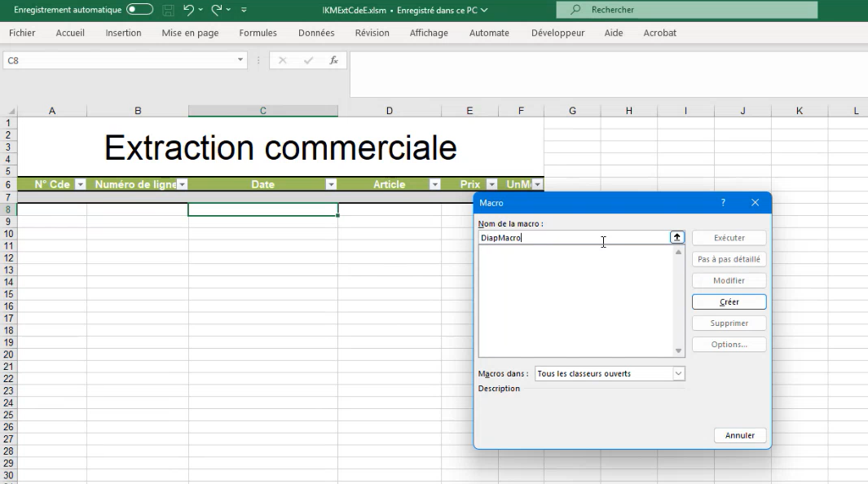Expand the Name Box dropdown arrow
The height and width of the screenshot is (484, 868).
pos(240,60)
